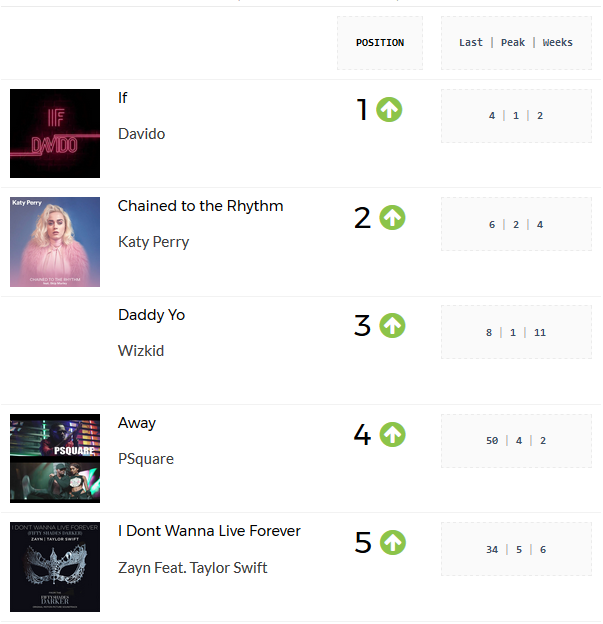
Task: Click the green up arrow beside position 2
Action: tap(392, 217)
